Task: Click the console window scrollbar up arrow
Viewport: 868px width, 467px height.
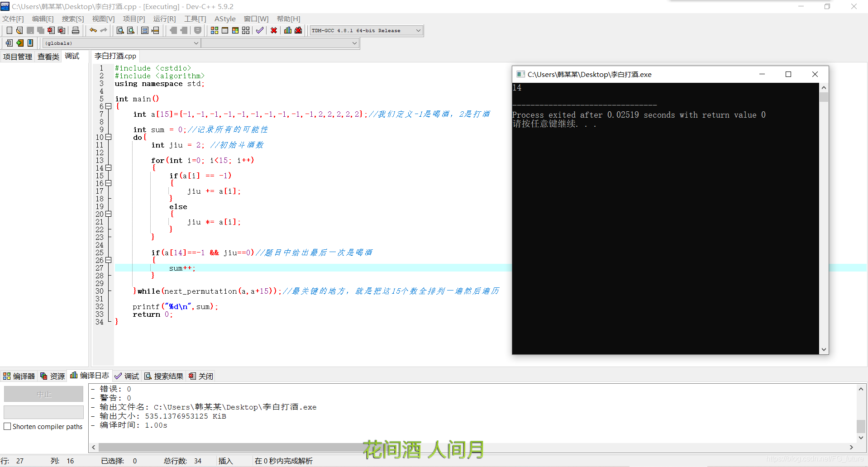Action: point(824,87)
